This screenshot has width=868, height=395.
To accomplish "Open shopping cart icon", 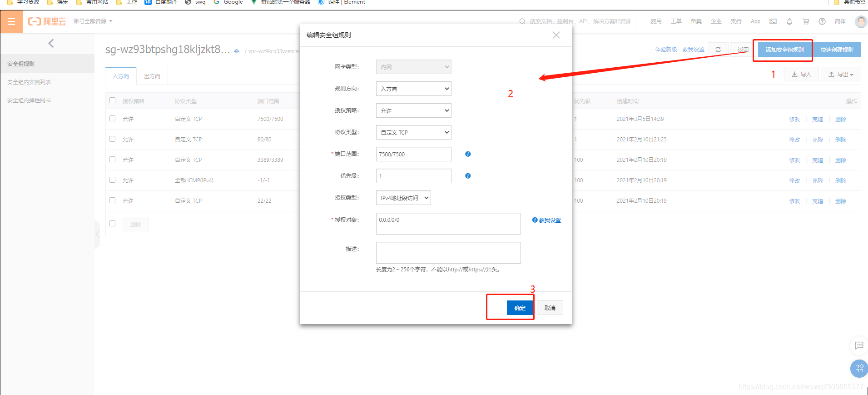I will click(806, 21).
